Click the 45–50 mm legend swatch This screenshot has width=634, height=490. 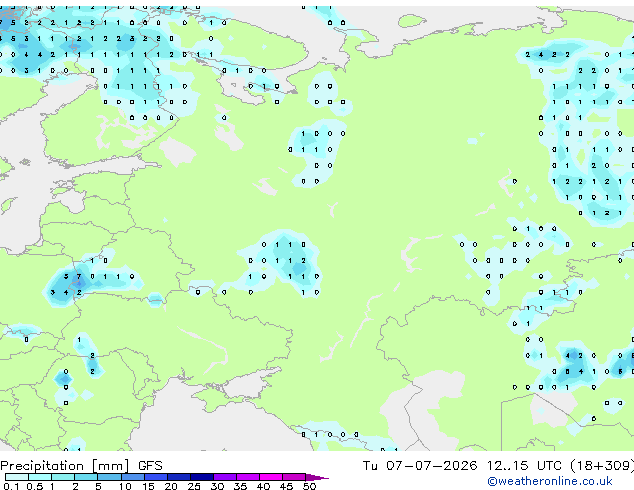pyautogui.click(x=294, y=477)
